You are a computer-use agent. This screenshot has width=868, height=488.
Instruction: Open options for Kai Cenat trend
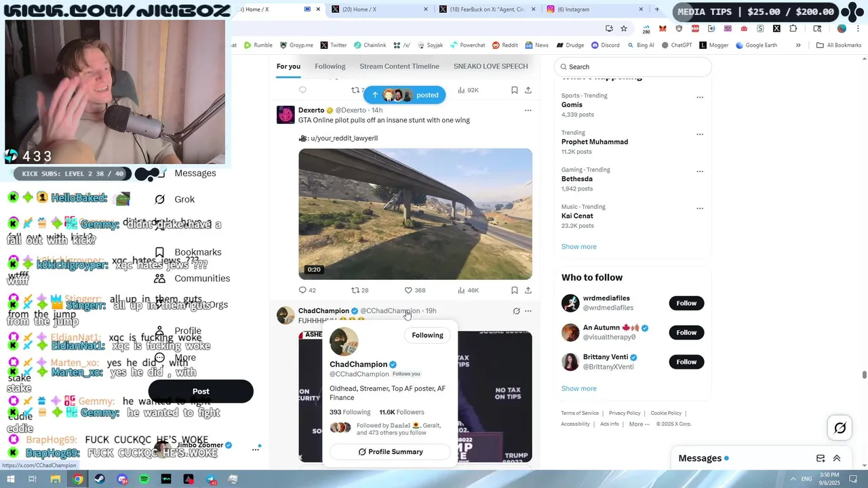(x=700, y=208)
